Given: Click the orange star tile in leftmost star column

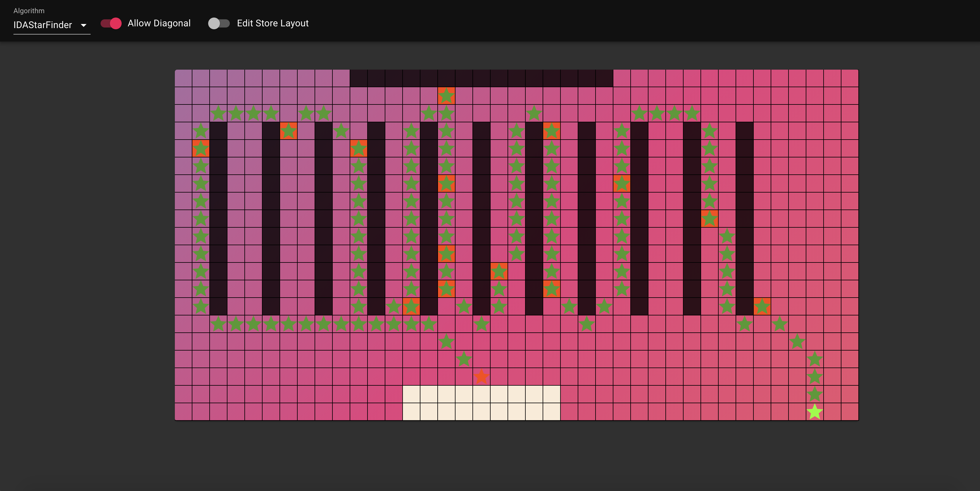Looking at the screenshot, I should tap(201, 148).
